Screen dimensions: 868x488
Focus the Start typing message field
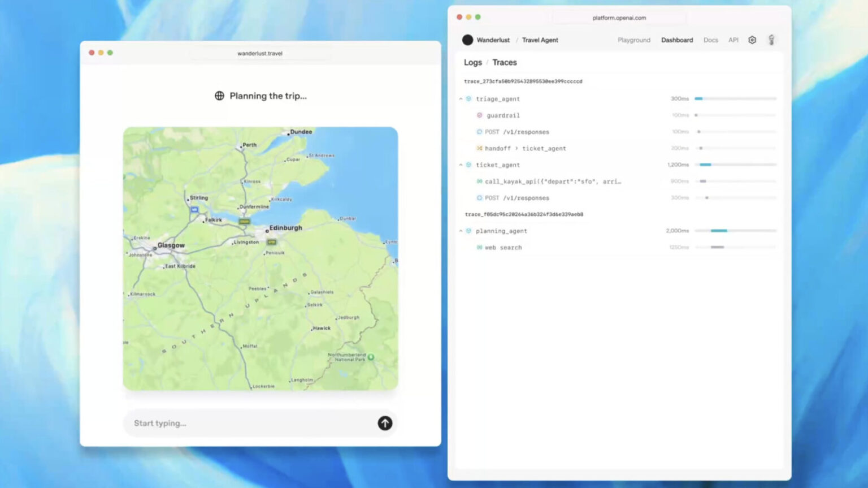[249, 423]
